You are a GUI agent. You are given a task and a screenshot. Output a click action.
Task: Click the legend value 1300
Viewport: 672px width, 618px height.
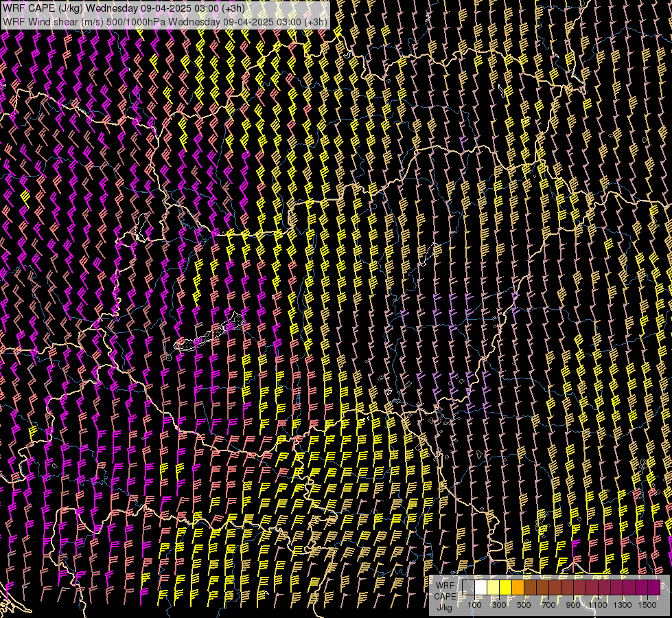623,605
